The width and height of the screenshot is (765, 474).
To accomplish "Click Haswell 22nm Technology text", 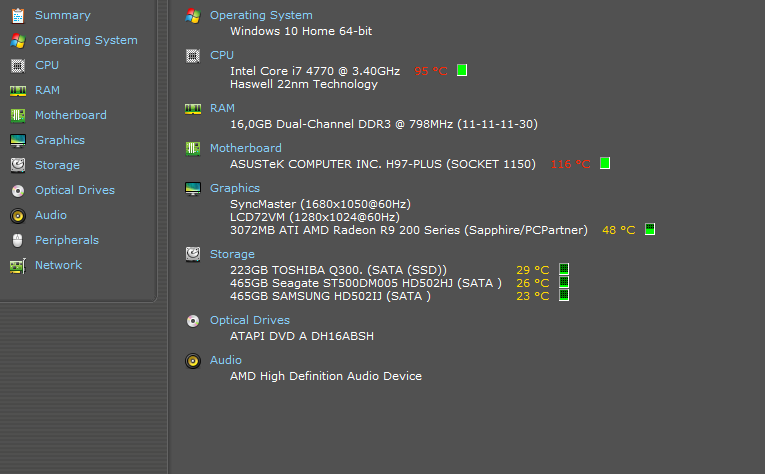I will tap(304, 84).
